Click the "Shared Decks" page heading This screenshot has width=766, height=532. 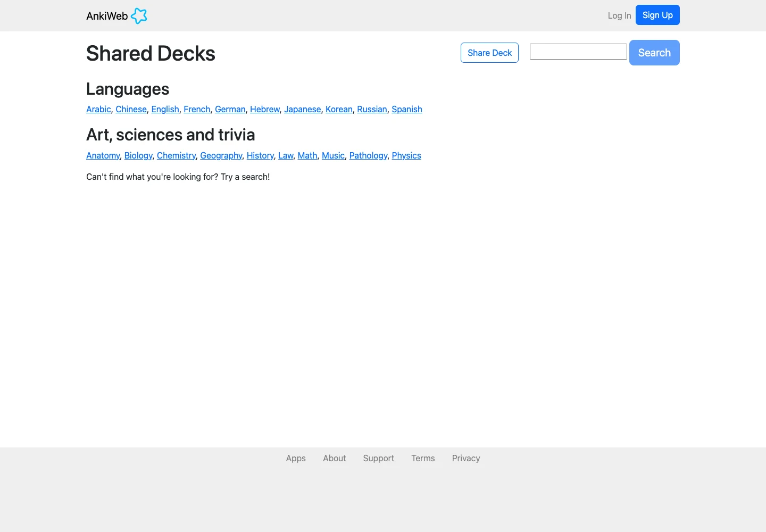click(x=151, y=53)
